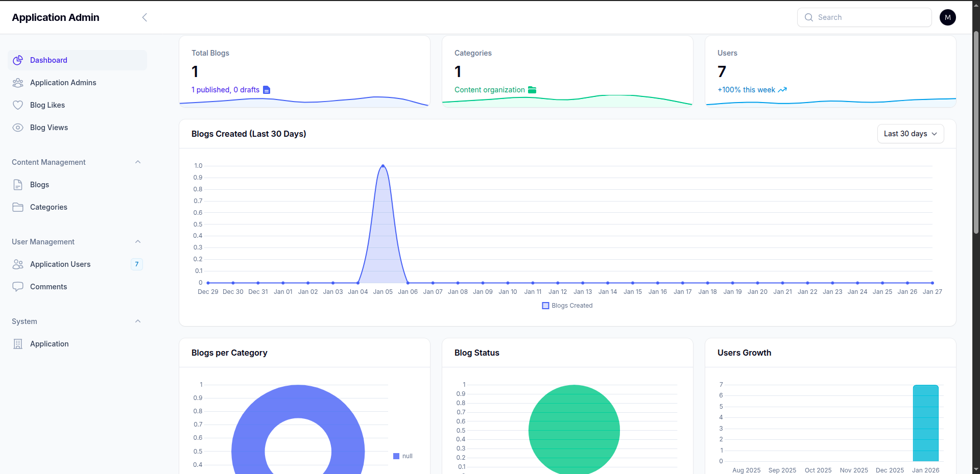
Task: Select the Dashboard pie chart icon
Action: click(18, 60)
